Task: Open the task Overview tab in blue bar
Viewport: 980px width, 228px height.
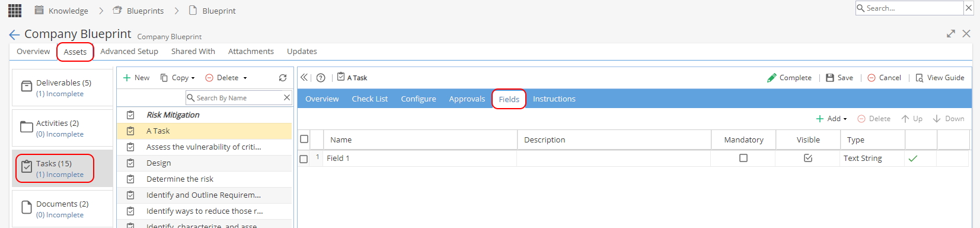Action: click(x=322, y=99)
